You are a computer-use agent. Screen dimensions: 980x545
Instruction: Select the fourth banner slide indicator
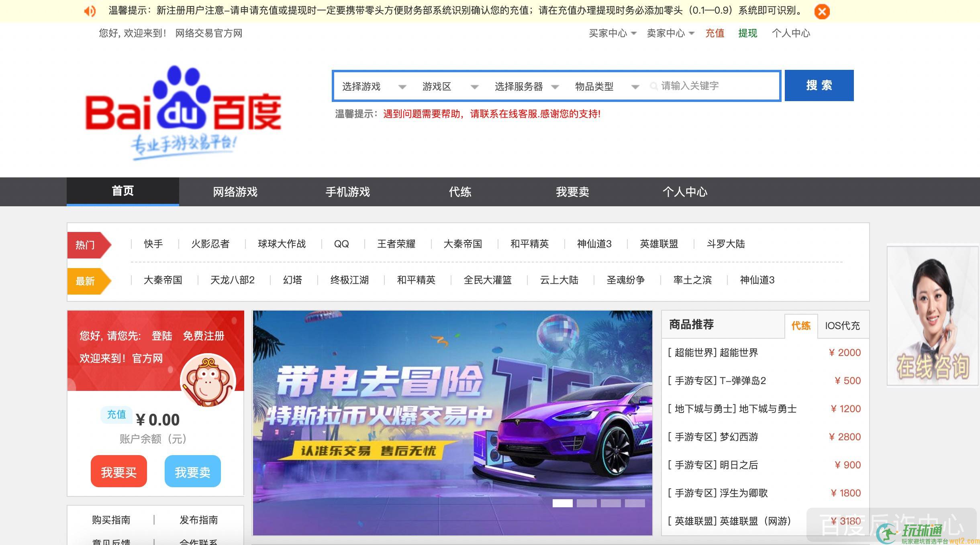[x=635, y=503]
